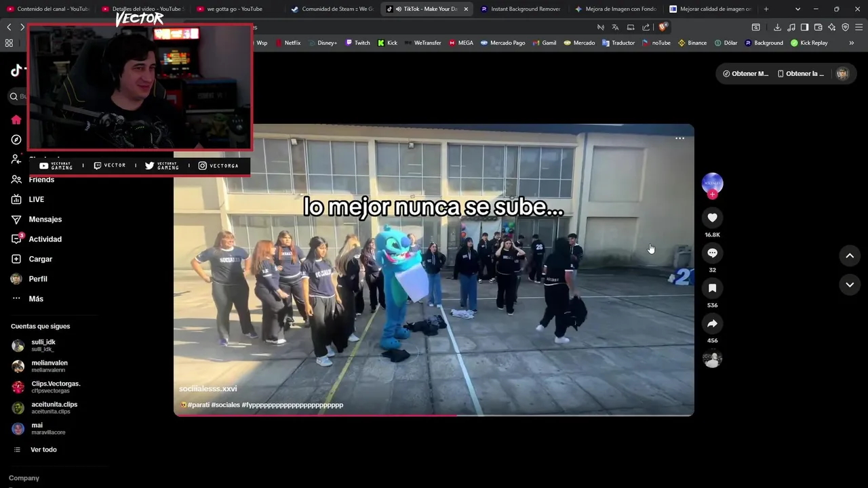Open the profile avatar at top right
This screenshot has height=488, width=868.
[842, 74]
